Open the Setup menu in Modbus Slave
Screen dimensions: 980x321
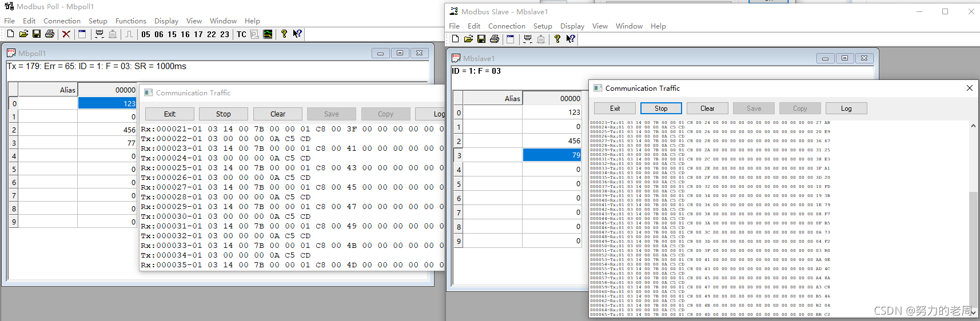[543, 26]
